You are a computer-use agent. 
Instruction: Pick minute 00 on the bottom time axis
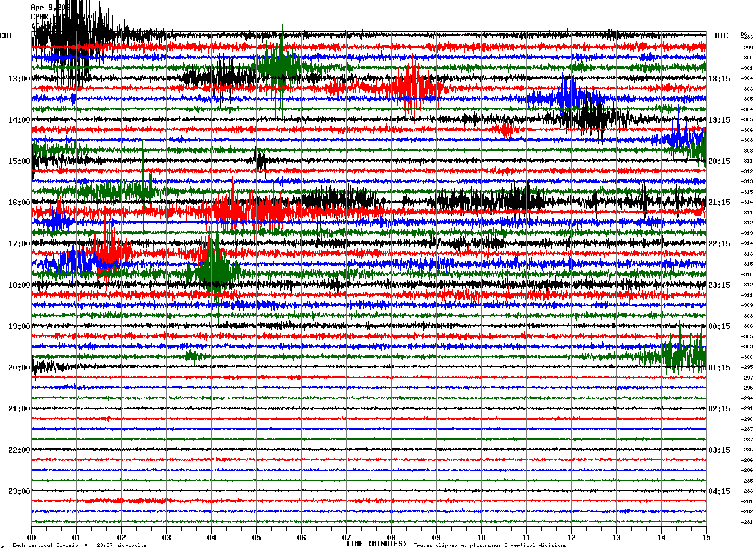[x=31, y=537]
